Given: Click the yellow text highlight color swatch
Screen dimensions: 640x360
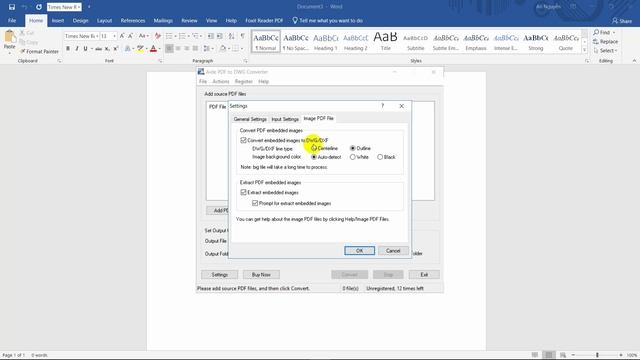Looking at the screenshot, I should tap(140, 49).
